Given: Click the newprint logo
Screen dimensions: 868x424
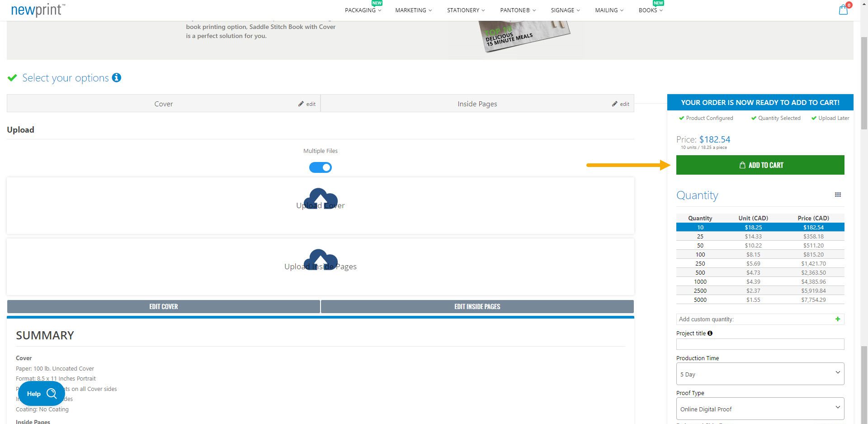Looking at the screenshot, I should coord(36,10).
